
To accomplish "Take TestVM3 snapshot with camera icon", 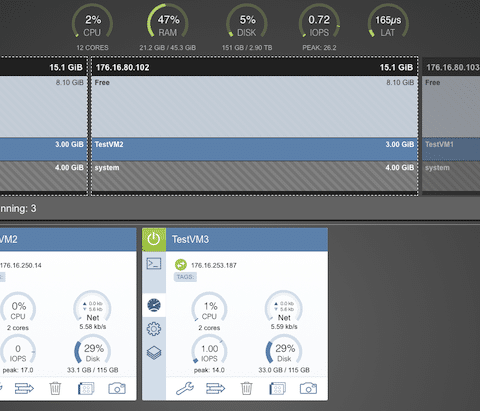I will tap(308, 388).
